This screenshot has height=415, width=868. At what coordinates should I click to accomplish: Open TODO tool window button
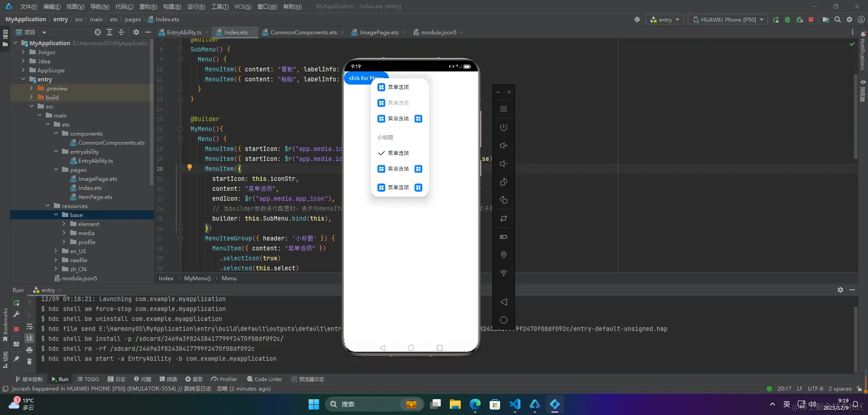click(x=88, y=379)
